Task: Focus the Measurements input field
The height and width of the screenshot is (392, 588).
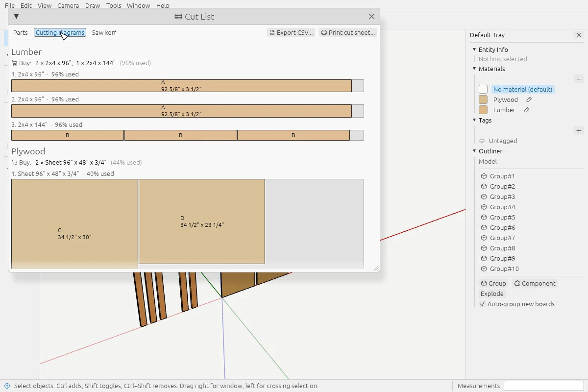Action: tap(544, 386)
